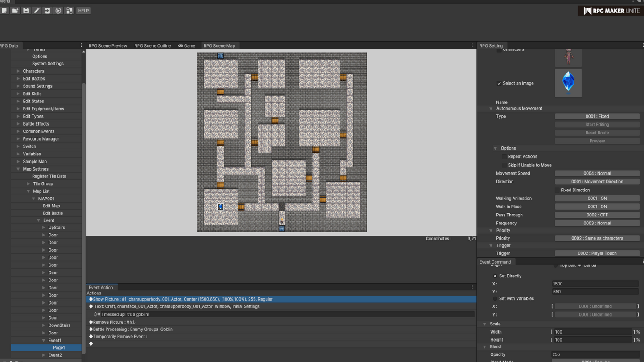Collapse the Autonomous Movement section
644x362 pixels.
point(491,108)
